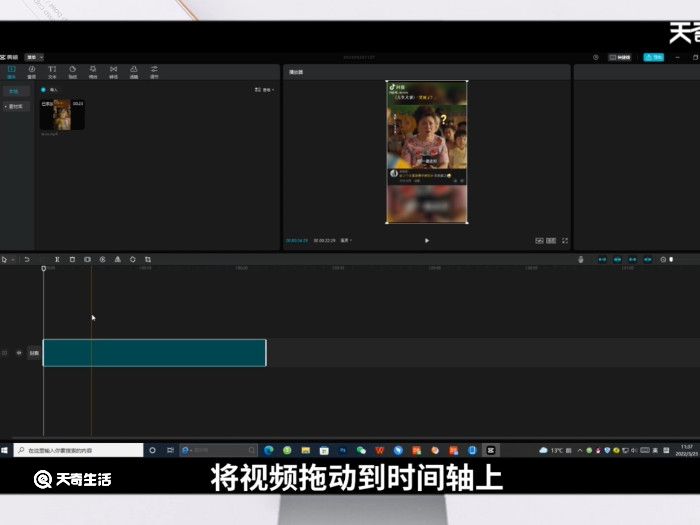
Task: Click the Windows taskbar search box
Action: (78, 450)
